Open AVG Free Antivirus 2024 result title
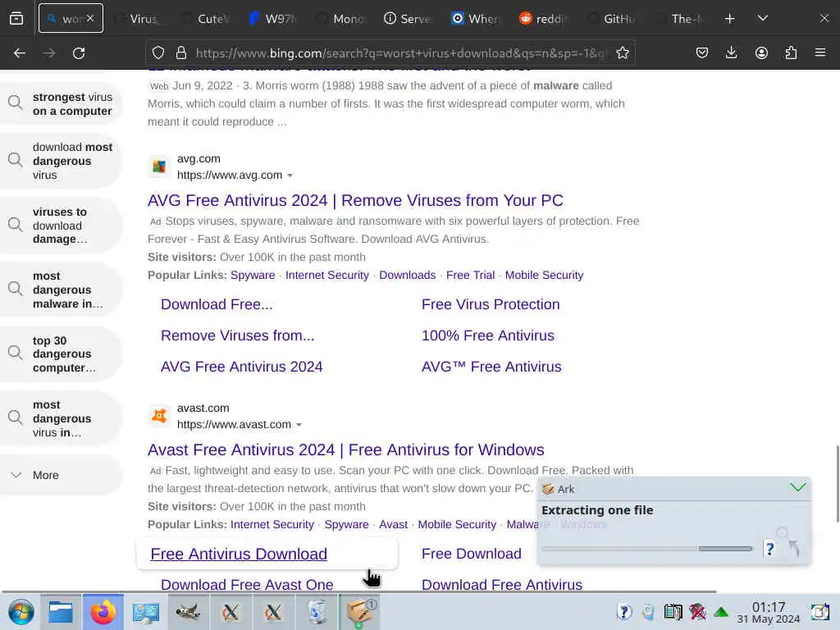Screen dimensions: 840x630 (x=355, y=200)
